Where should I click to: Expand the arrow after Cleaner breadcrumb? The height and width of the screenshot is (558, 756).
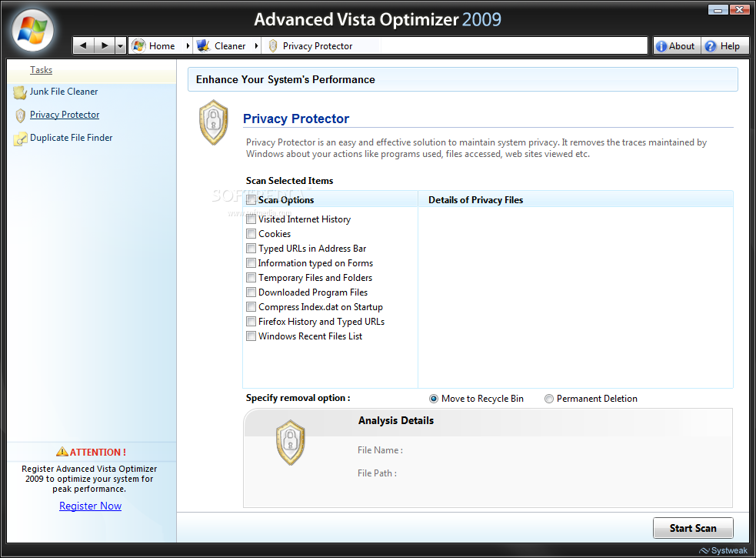[257, 46]
